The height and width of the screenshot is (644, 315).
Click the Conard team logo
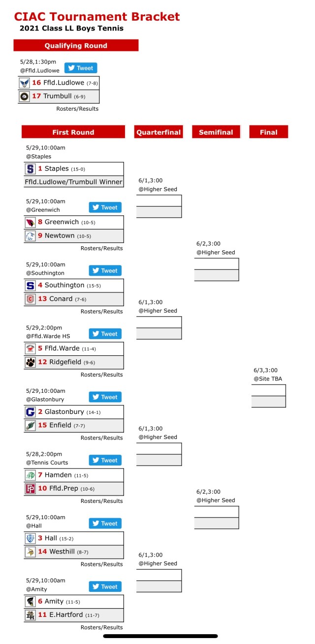[x=31, y=299]
